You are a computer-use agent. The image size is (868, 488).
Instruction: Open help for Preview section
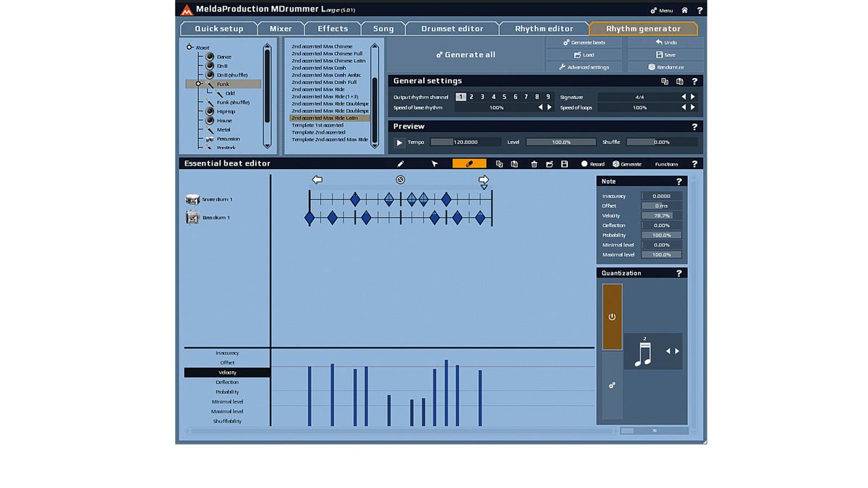pos(694,127)
